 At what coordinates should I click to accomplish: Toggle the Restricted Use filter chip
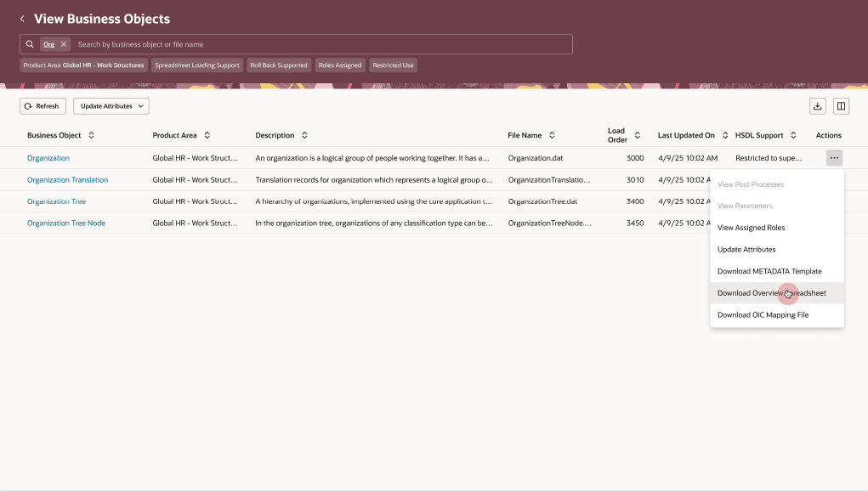393,65
